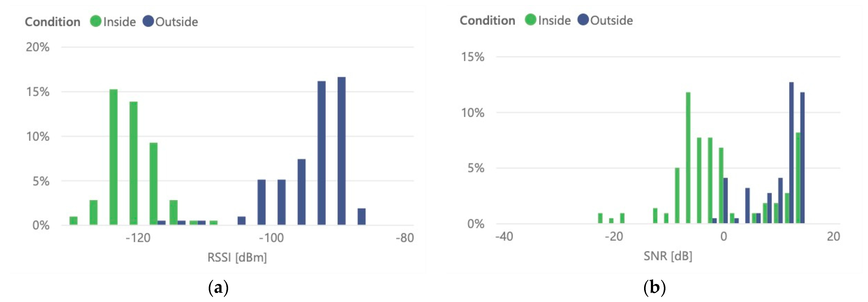This screenshot has height=302, width=868.
Task: Click the tallest blue bar in SNR chart
Action: (x=791, y=152)
